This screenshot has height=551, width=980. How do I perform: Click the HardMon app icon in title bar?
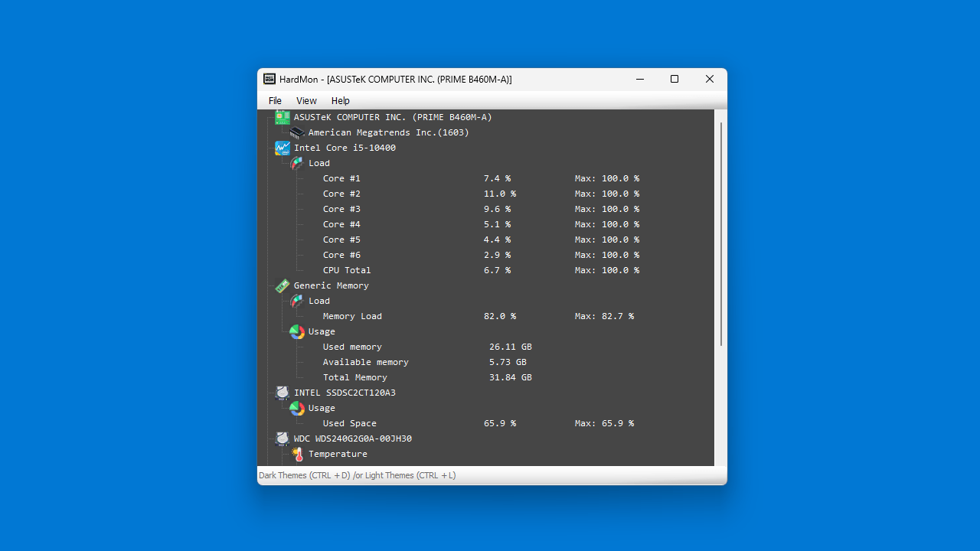269,79
